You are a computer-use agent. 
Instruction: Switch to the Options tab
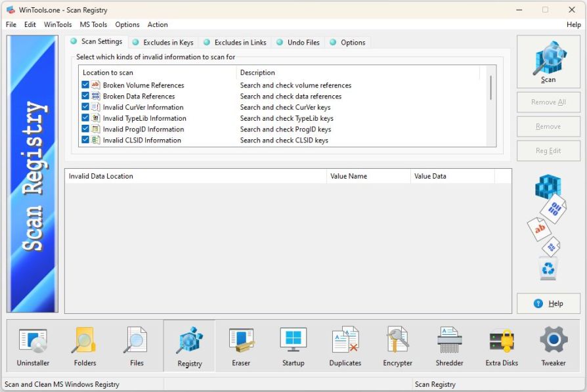click(348, 42)
